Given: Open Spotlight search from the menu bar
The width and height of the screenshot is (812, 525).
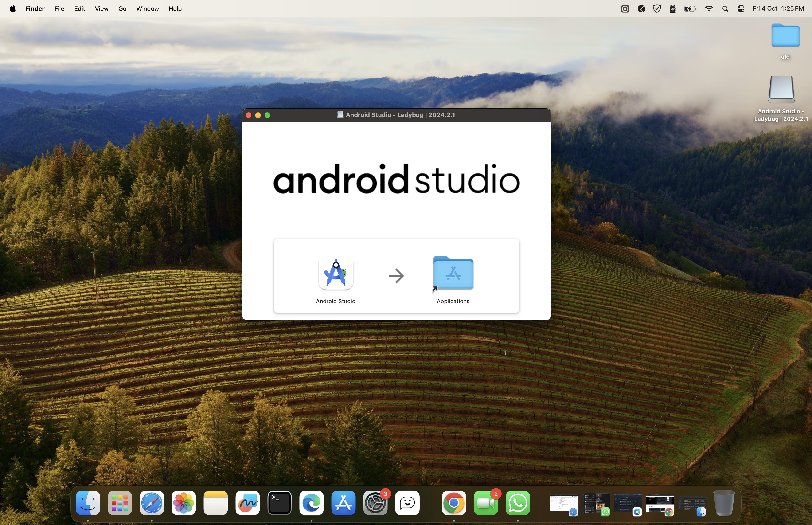Looking at the screenshot, I should pyautogui.click(x=725, y=9).
